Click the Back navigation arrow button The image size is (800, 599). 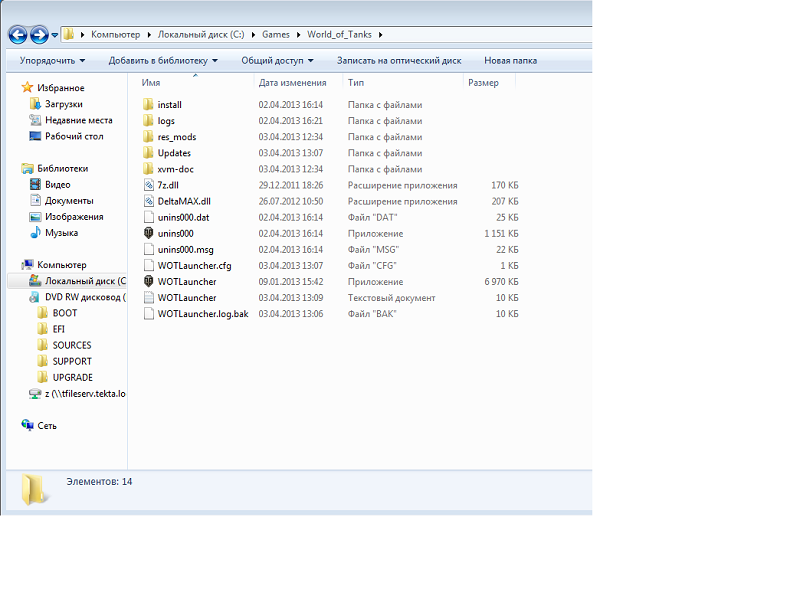click(x=18, y=35)
